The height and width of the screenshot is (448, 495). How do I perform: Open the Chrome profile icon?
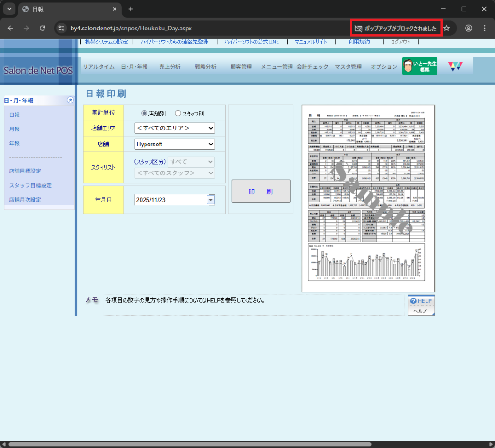point(468,29)
